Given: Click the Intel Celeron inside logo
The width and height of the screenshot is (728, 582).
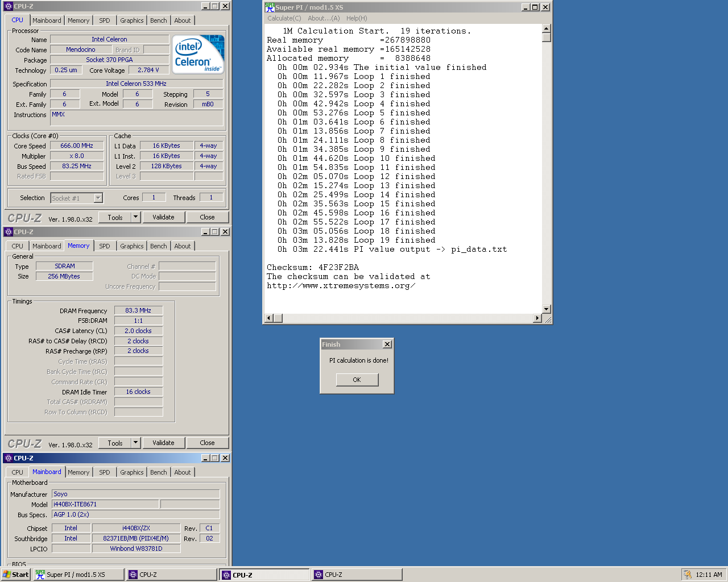Looking at the screenshot, I should [198, 54].
